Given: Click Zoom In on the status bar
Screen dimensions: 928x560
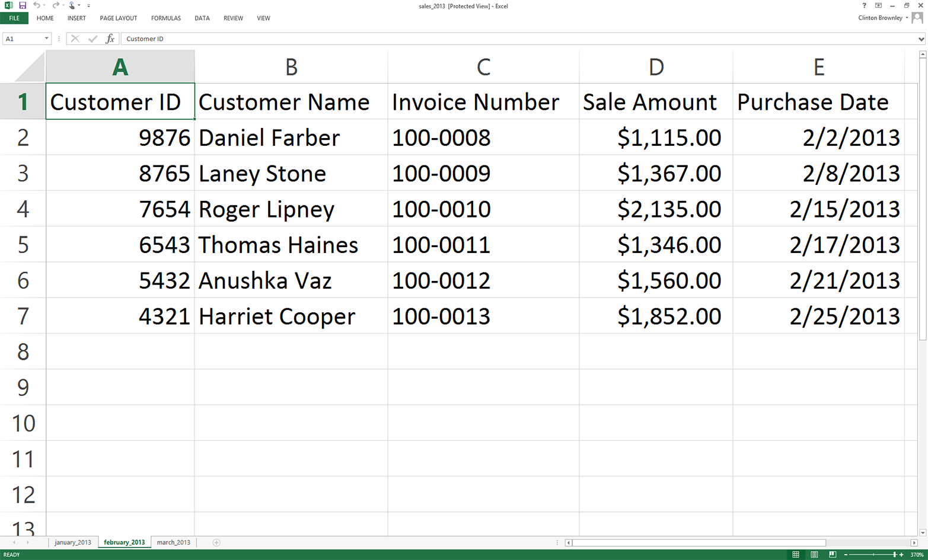Looking at the screenshot, I should click(901, 556).
